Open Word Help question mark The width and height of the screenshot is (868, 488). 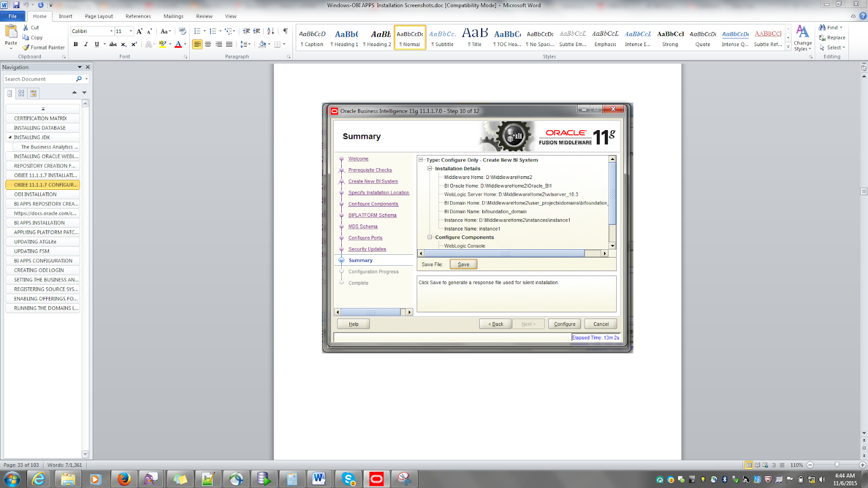[x=863, y=16]
